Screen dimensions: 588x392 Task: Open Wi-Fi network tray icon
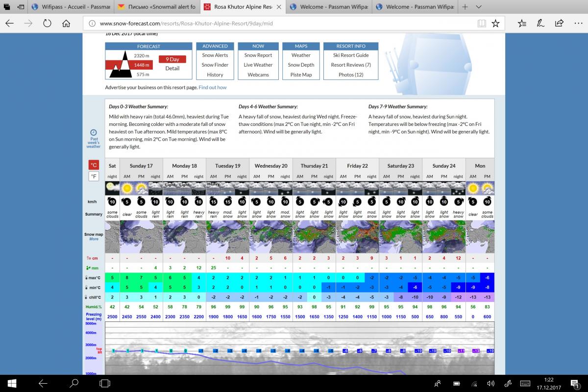point(474,383)
